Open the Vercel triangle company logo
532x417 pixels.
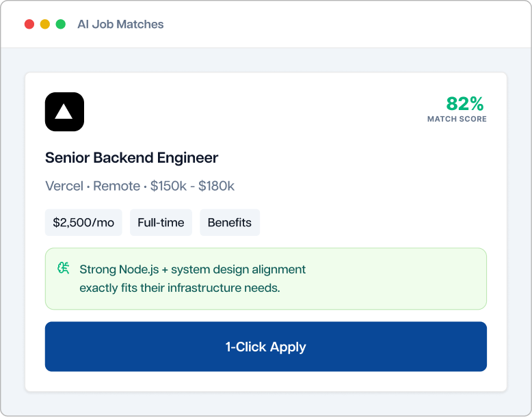pyautogui.click(x=64, y=111)
